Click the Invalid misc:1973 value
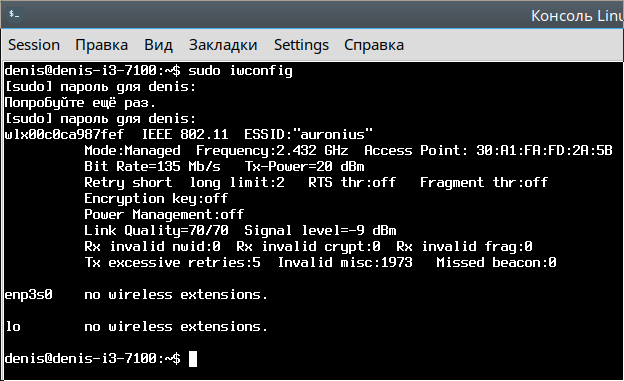The image size is (624, 381). click(345, 262)
